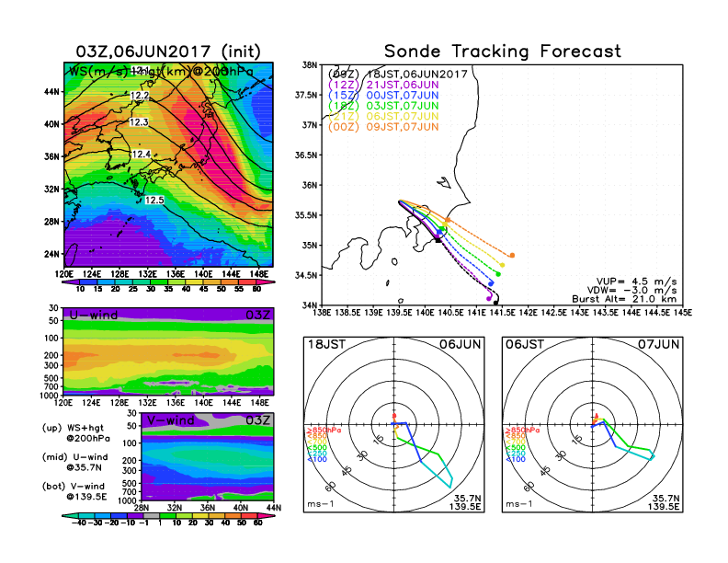Screen dimensions: 728x563
Task: Click the "<250" legend in right hodograph
Action: click(x=516, y=454)
